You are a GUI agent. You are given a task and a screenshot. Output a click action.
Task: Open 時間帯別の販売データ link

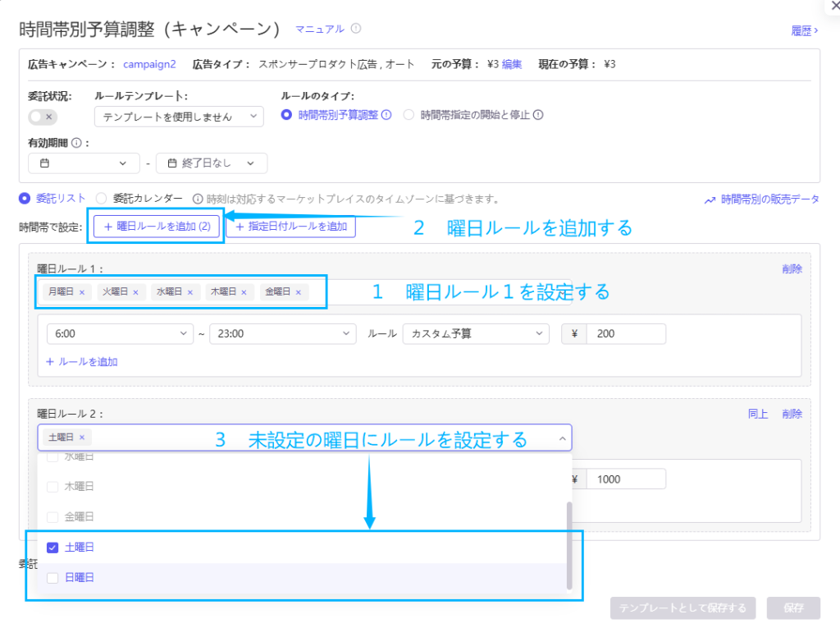point(769,199)
